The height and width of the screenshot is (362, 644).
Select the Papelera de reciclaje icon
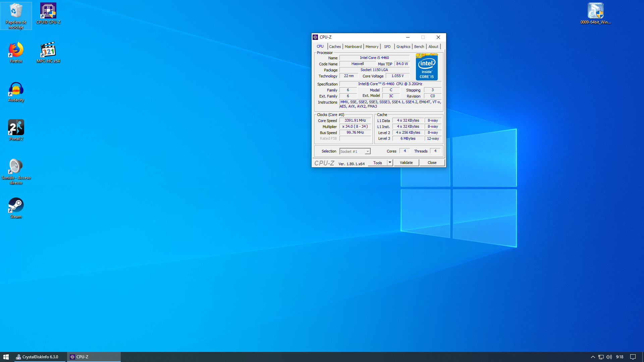pyautogui.click(x=16, y=15)
